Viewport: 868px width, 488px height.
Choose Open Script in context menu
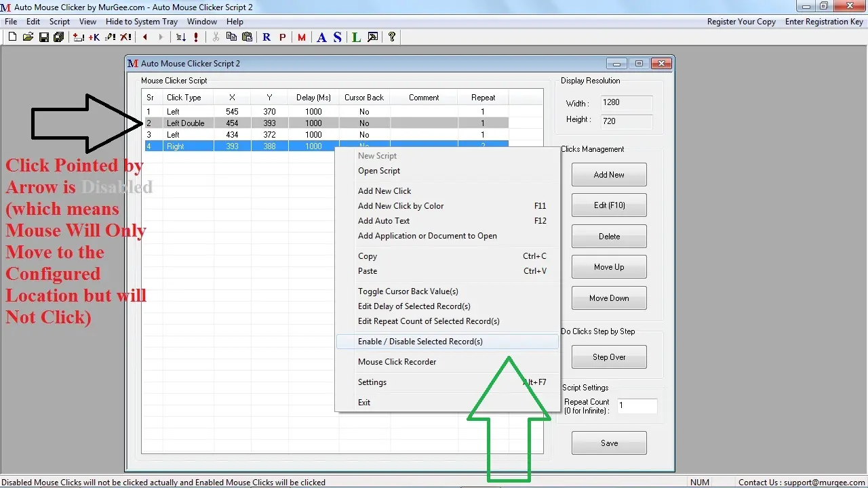448,171
